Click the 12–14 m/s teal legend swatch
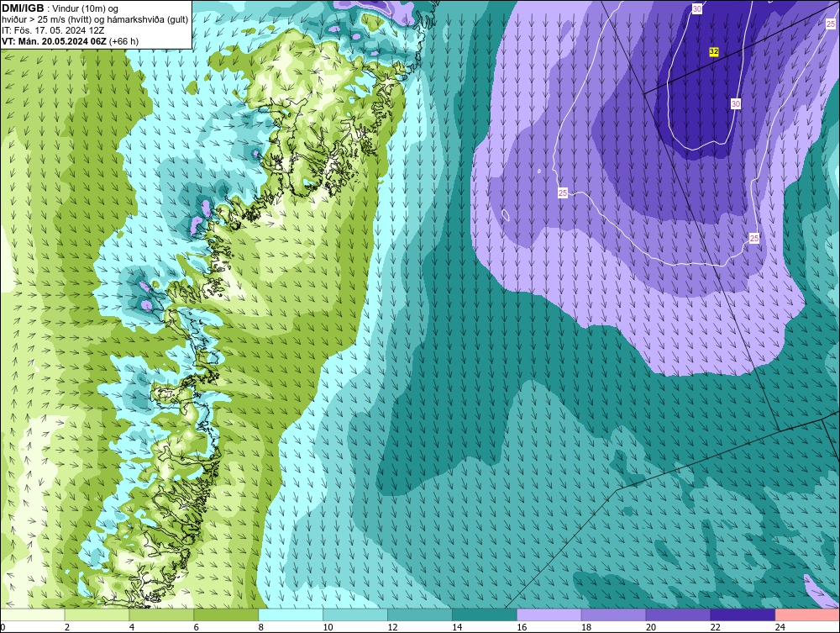Screen dimensions: 840x633 pos(420,615)
